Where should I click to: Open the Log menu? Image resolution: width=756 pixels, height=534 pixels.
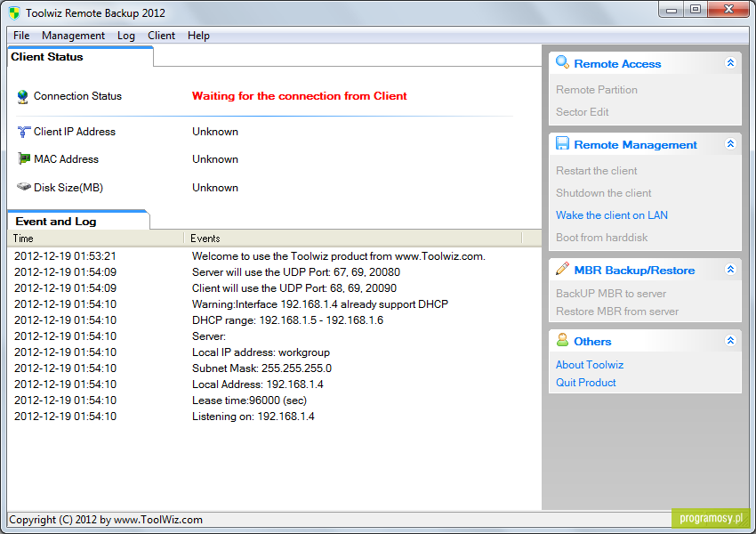point(125,36)
